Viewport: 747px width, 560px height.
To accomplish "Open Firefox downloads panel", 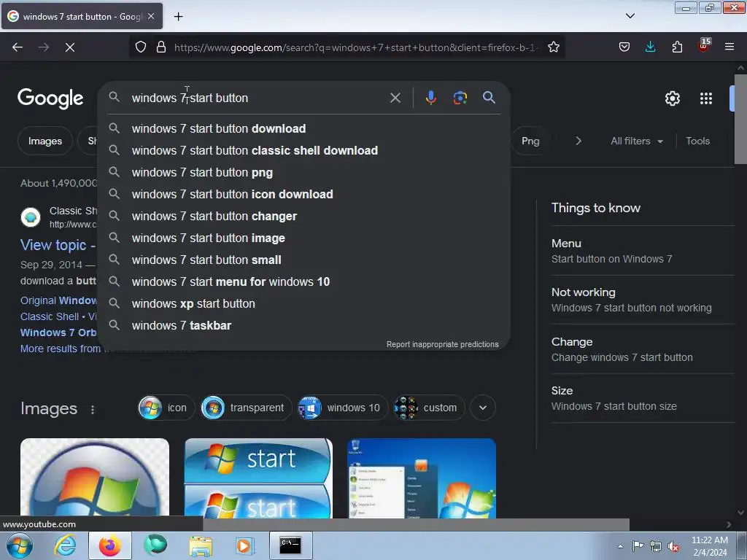I will coord(650,47).
